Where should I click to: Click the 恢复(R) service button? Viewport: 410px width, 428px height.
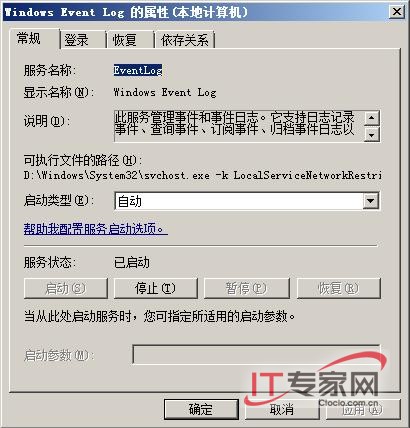pos(338,288)
